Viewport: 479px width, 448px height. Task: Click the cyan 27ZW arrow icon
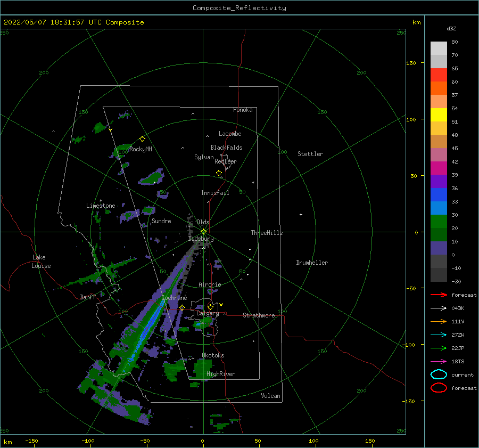tap(439, 335)
